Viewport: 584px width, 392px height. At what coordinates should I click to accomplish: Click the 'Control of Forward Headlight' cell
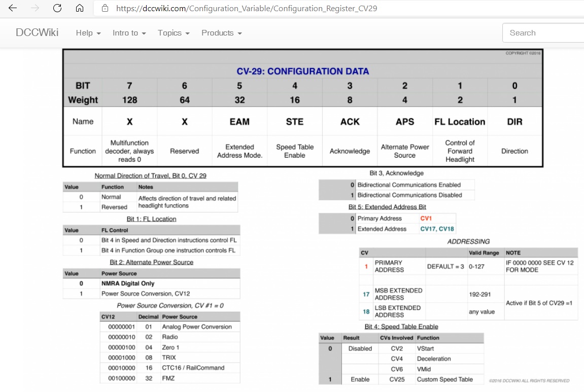tap(460, 151)
